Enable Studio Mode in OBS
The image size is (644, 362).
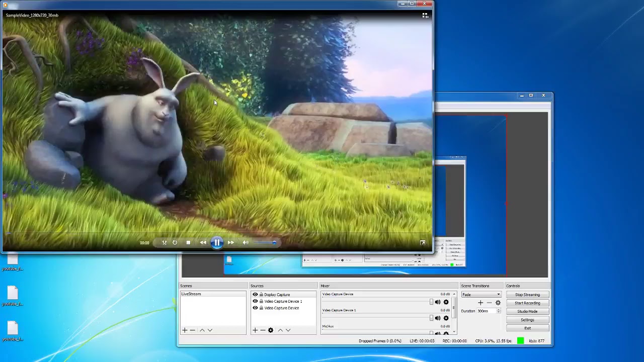pos(527,311)
